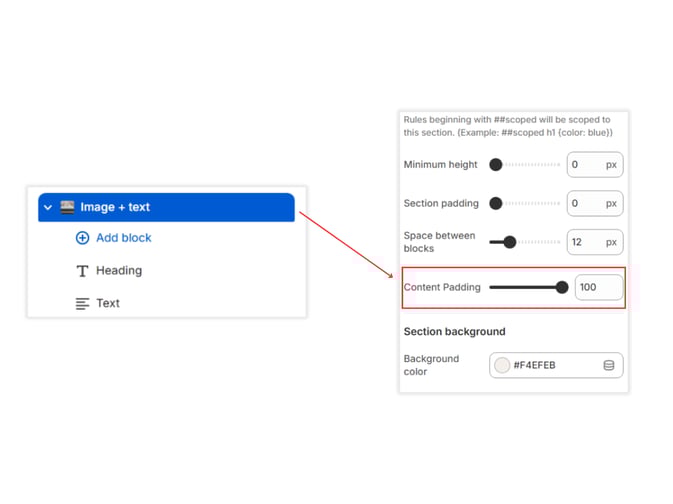This screenshot has width=673, height=504.
Task: Click the Text block lines icon
Action: 83,303
